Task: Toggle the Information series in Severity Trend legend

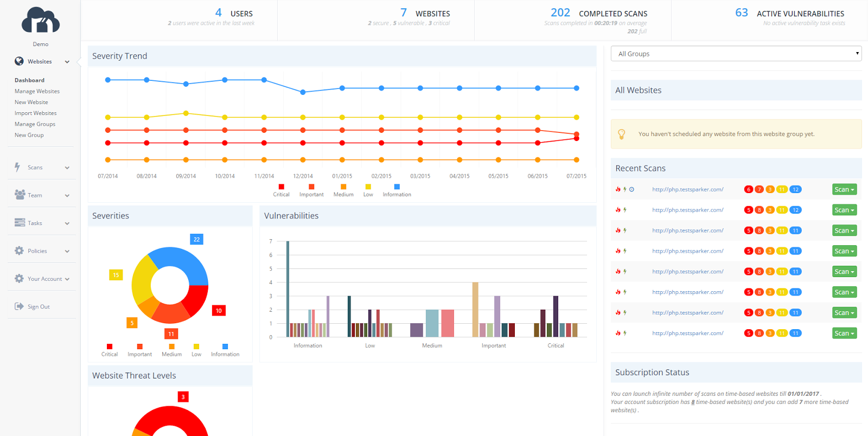Action: (397, 190)
